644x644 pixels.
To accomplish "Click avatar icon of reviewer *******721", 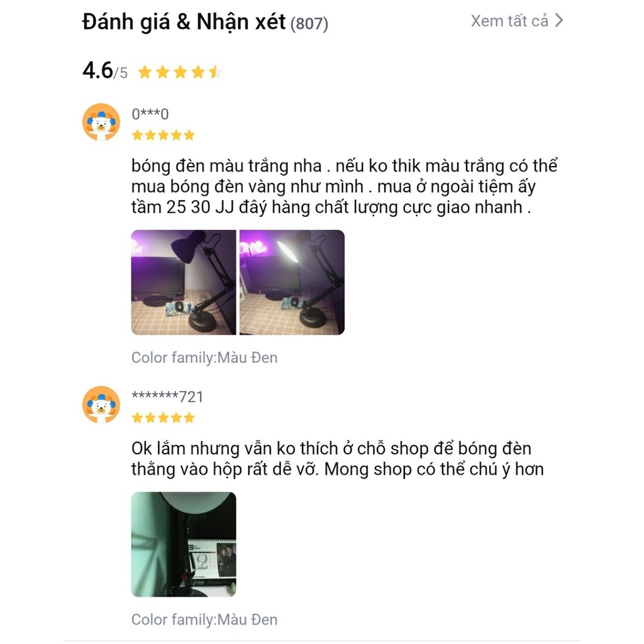I will tap(101, 404).
